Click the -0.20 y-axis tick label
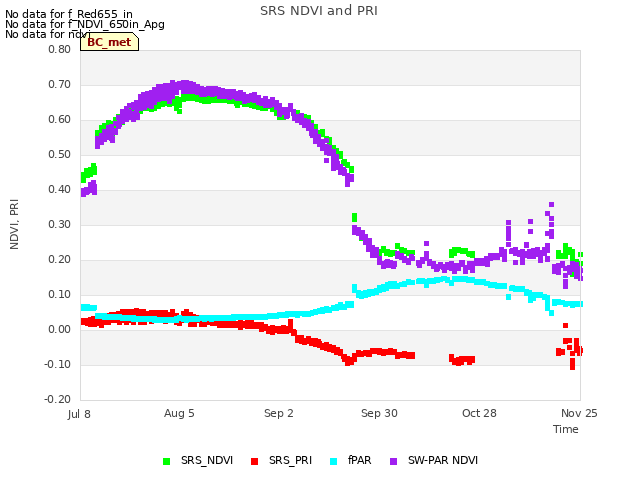Screen dimensions: 640x480 (x=58, y=399)
